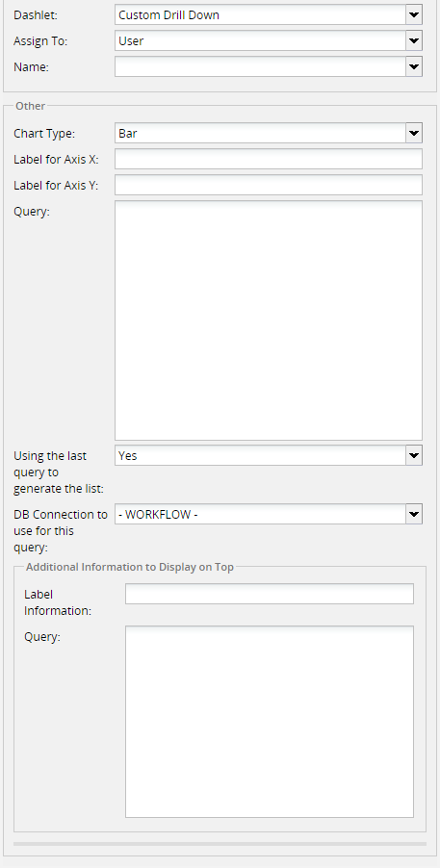Viewport: 440px width, 868px height.
Task: Focus the empty Name combo field
Action: coord(261,67)
